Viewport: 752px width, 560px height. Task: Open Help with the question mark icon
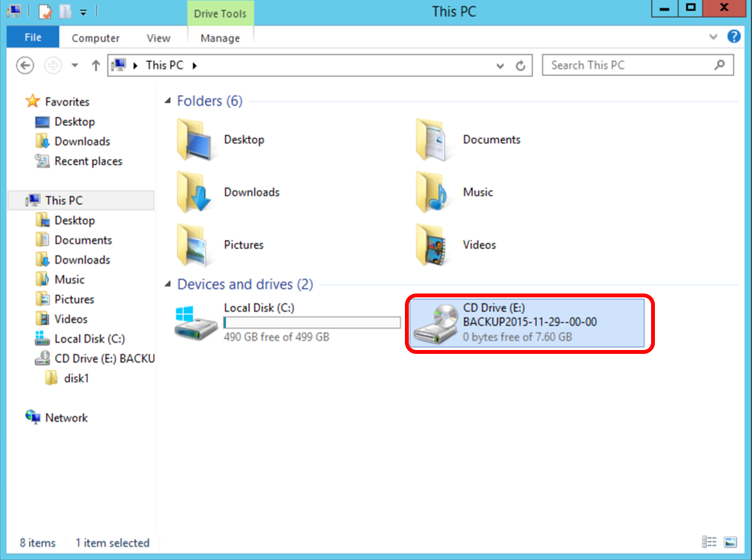pyautogui.click(x=734, y=37)
